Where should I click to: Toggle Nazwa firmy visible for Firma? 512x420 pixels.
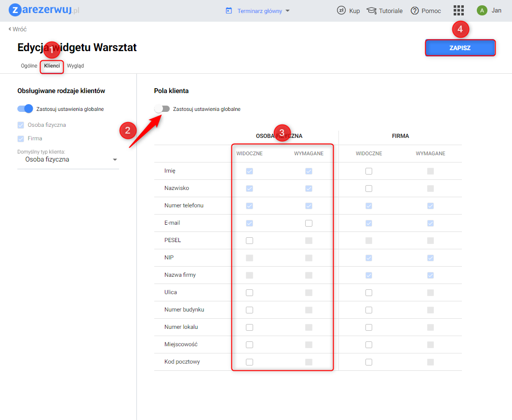(369, 275)
